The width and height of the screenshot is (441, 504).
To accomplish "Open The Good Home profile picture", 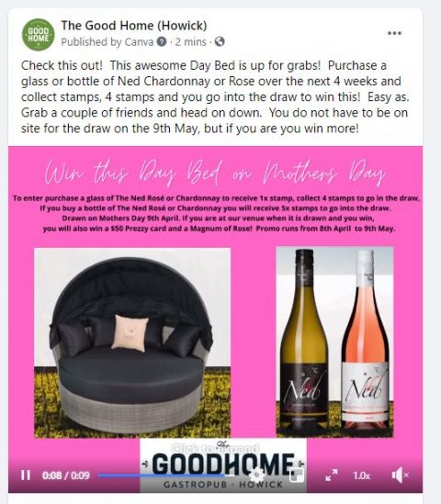I will (x=39, y=34).
